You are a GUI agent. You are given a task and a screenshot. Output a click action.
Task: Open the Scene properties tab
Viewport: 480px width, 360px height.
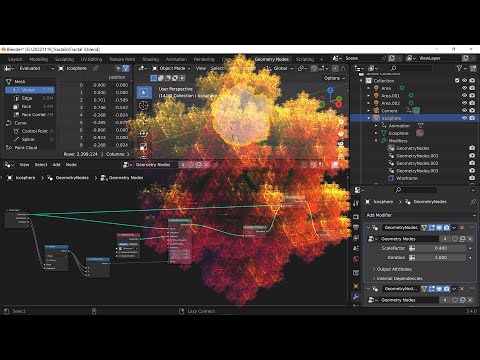click(x=356, y=249)
